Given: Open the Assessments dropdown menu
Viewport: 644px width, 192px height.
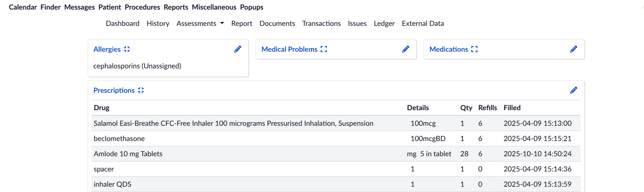Looking at the screenshot, I should (200, 23).
